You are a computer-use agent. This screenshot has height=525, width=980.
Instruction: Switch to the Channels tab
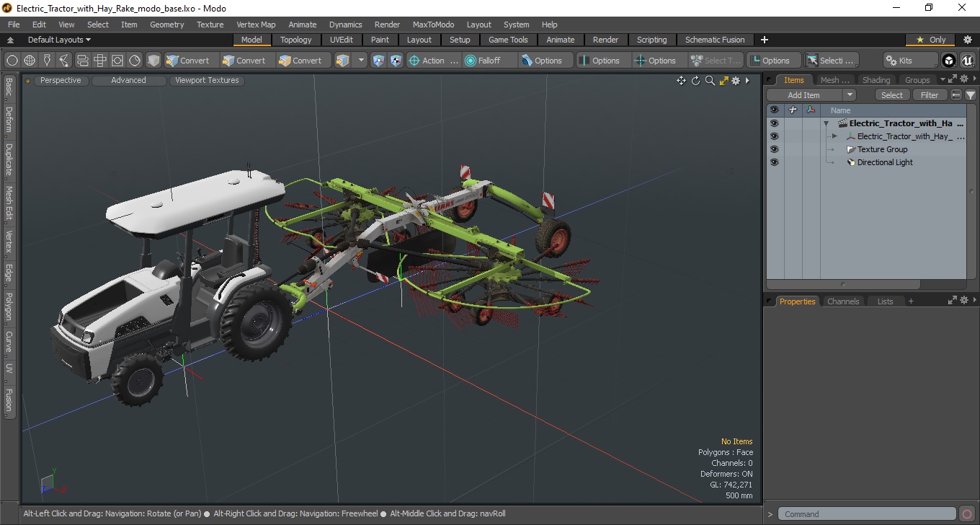coord(842,301)
